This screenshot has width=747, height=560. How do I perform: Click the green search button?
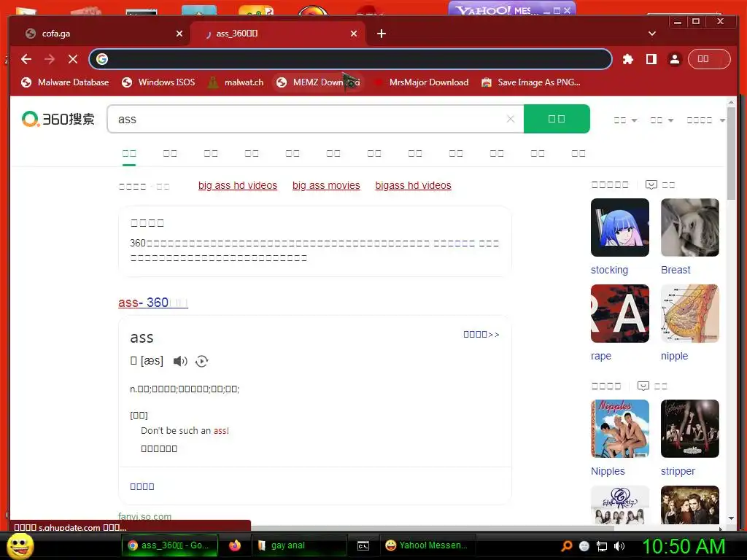(557, 119)
